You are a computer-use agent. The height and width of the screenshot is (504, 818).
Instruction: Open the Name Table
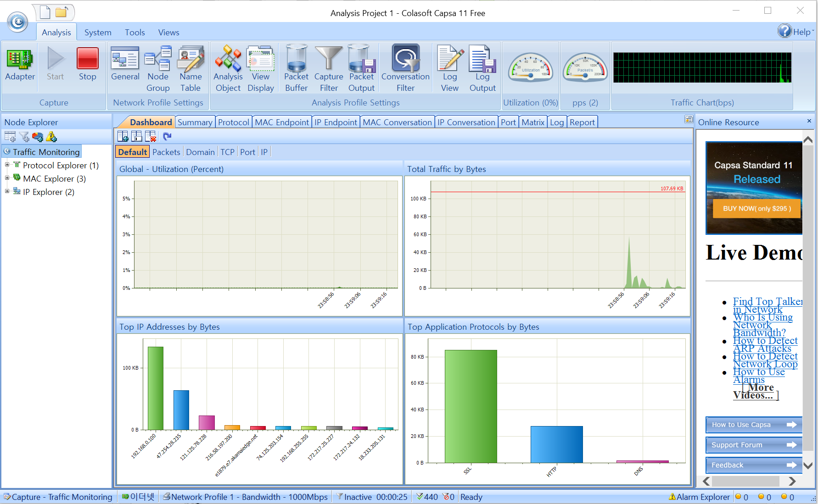click(x=190, y=69)
